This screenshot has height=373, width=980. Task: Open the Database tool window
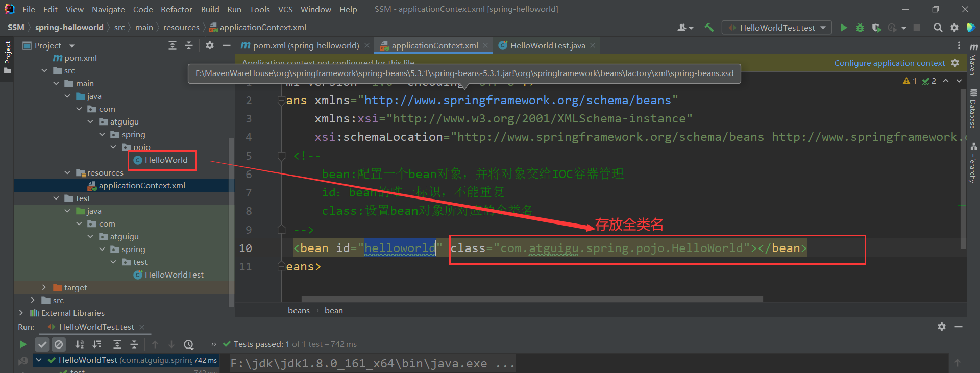click(x=973, y=109)
